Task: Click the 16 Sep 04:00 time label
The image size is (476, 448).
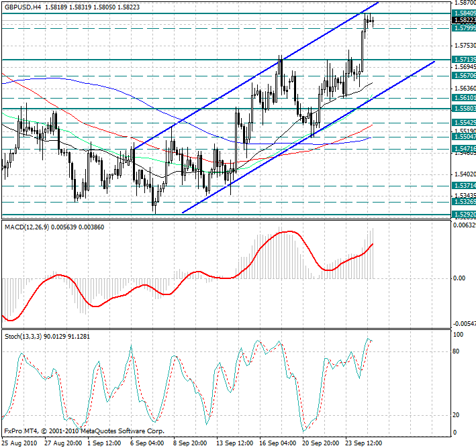Action: [x=279, y=443]
